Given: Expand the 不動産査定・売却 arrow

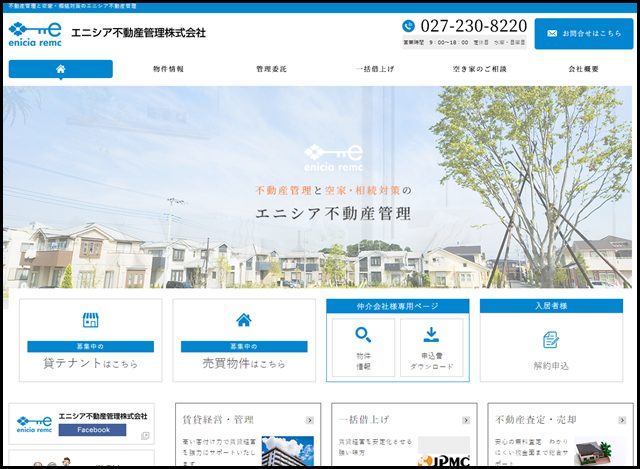Looking at the screenshot, I should pyautogui.click(x=622, y=420).
